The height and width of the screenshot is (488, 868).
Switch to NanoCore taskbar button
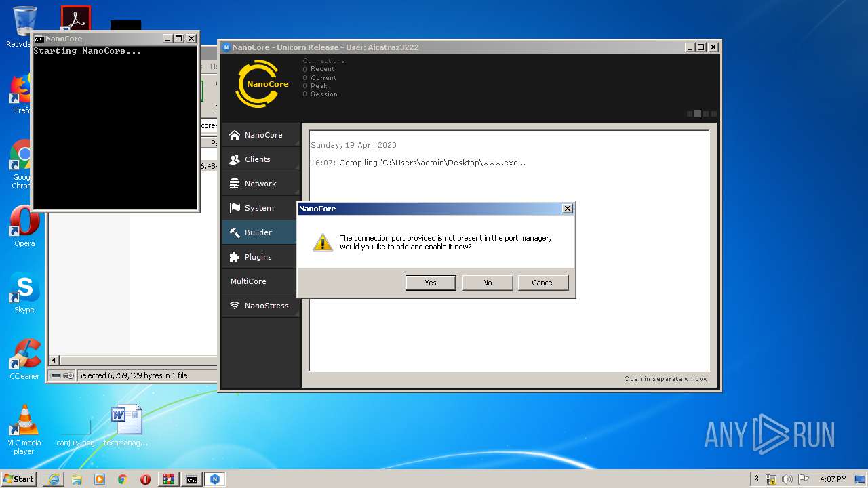[215, 479]
